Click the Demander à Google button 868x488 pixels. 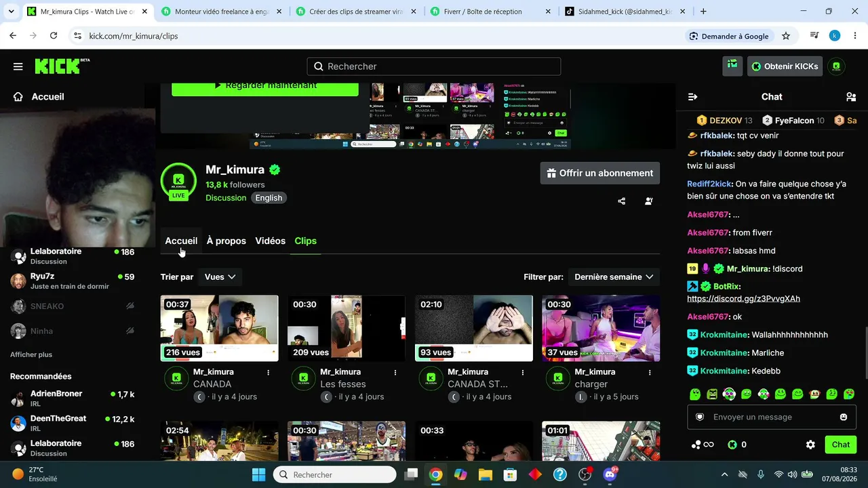(729, 36)
